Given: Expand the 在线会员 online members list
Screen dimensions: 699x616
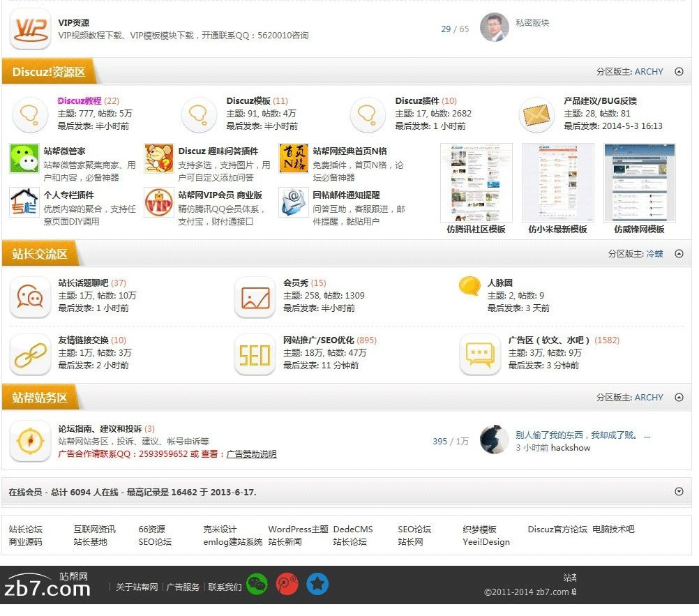Looking at the screenshot, I should 679,491.
